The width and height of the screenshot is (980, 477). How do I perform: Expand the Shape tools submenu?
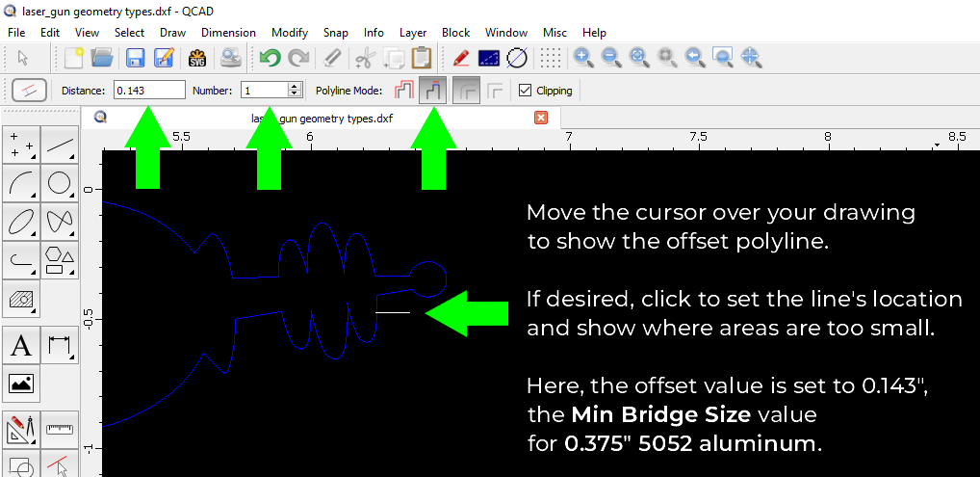tap(60, 259)
